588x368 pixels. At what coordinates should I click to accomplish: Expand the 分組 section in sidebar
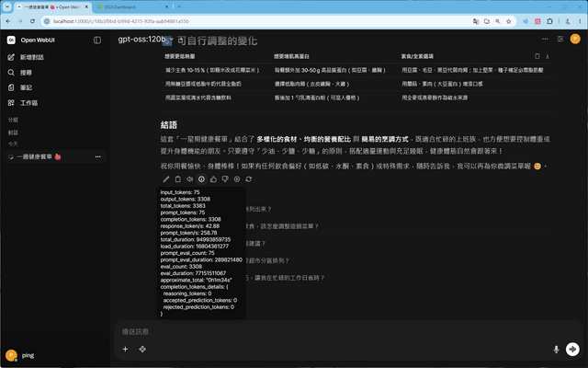[x=13, y=120]
